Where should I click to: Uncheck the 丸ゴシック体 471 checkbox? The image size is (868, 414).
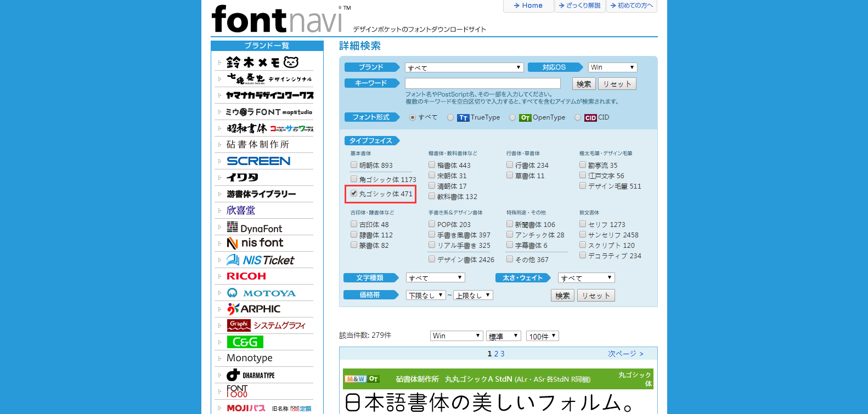point(354,193)
